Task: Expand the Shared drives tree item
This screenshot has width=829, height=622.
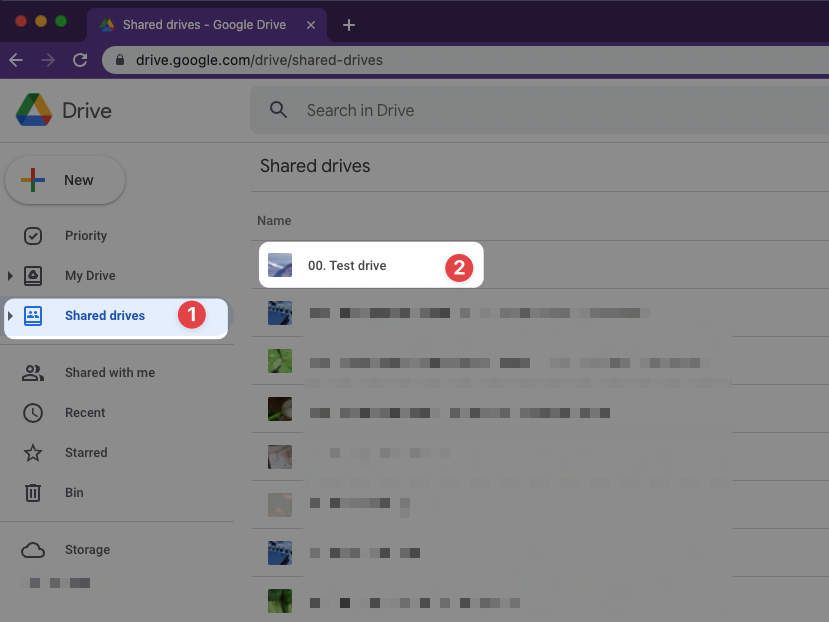Action: coord(10,315)
